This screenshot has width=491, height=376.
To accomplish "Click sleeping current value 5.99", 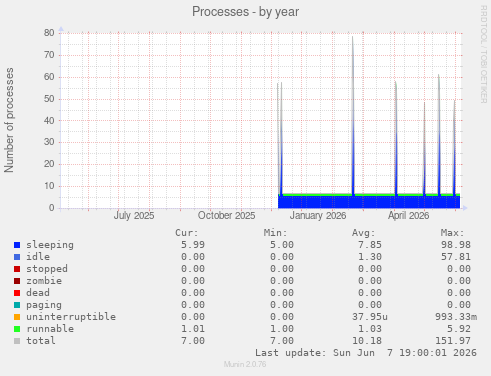I will pos(193,245).
